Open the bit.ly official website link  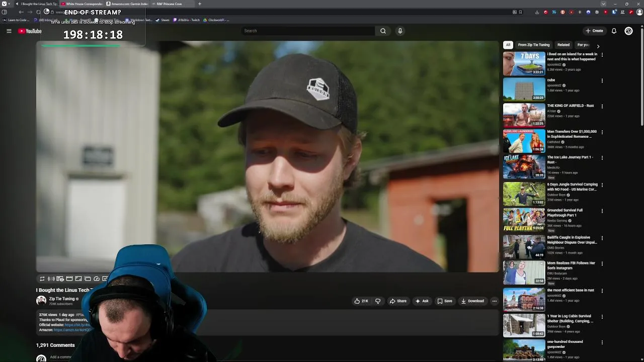coord(77,325)
